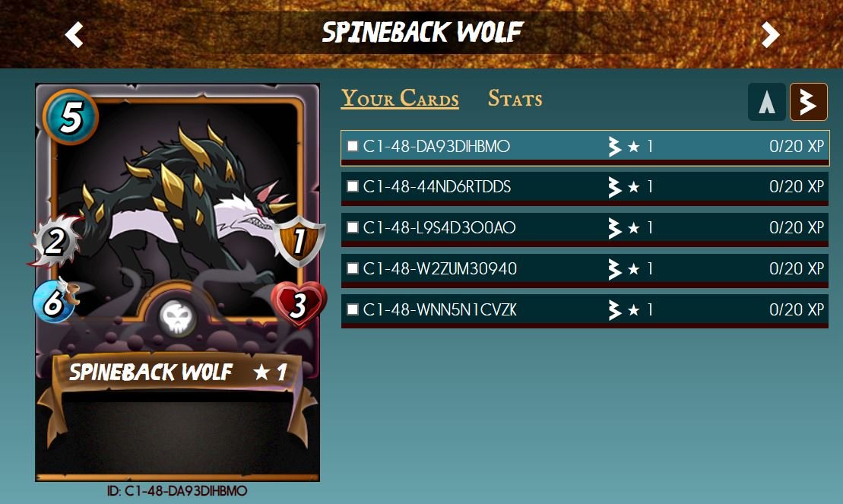This screenshot has width=843, height=504.
Task: Click the red health heart icon
Action: (x=299, y=304)
